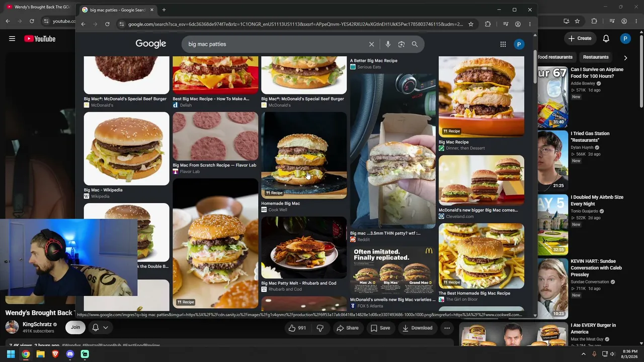Launch Brave browser from the taskbar
644x362 pixels.
55,354
